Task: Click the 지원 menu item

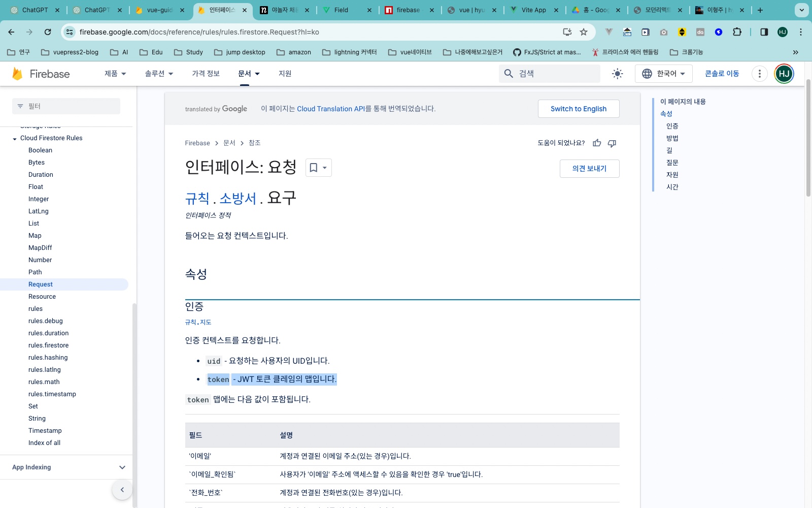Action: [285, 74]
